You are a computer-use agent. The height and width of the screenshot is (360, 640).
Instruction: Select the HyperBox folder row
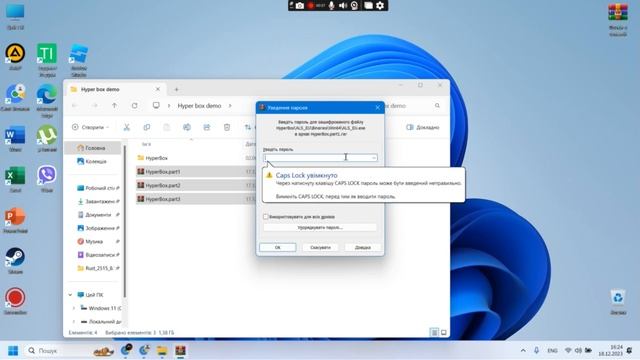pyautogui.click(x=196, y=158)
